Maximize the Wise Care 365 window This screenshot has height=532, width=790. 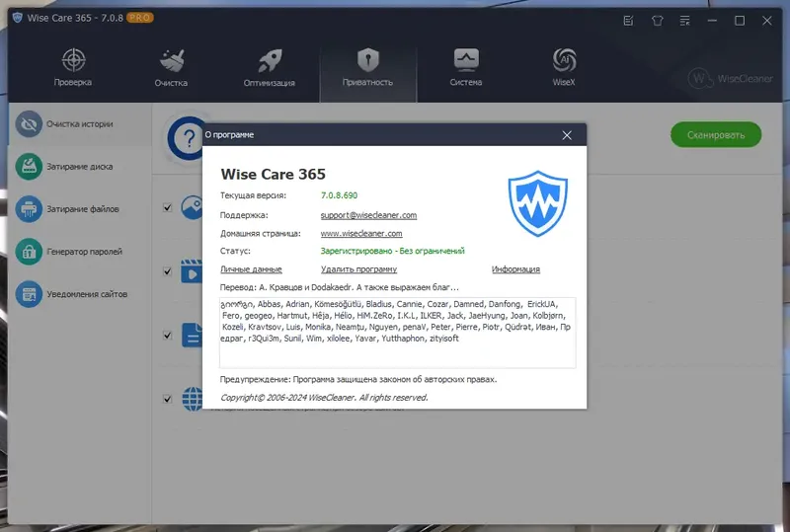coord(740,21)
